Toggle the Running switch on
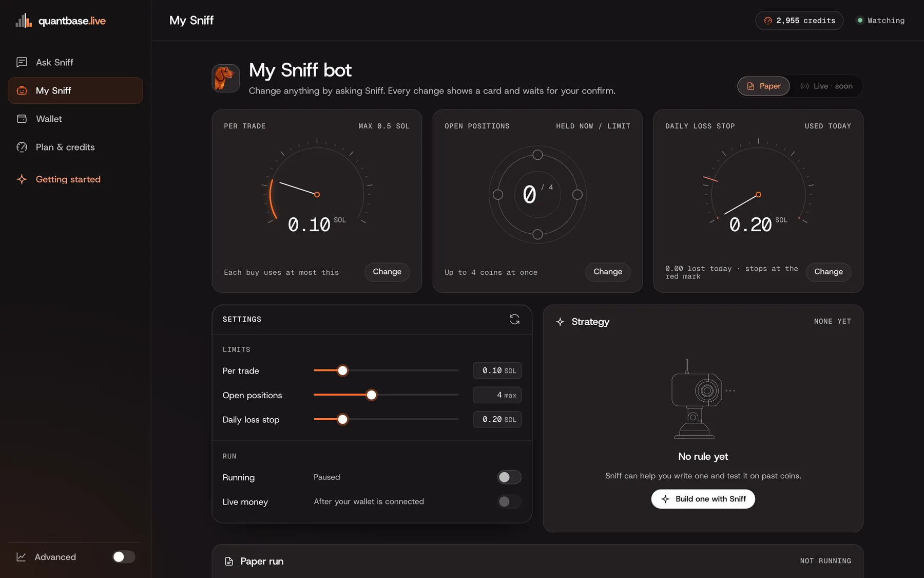The width and height of the screenshot is (924, 578). 509,477
